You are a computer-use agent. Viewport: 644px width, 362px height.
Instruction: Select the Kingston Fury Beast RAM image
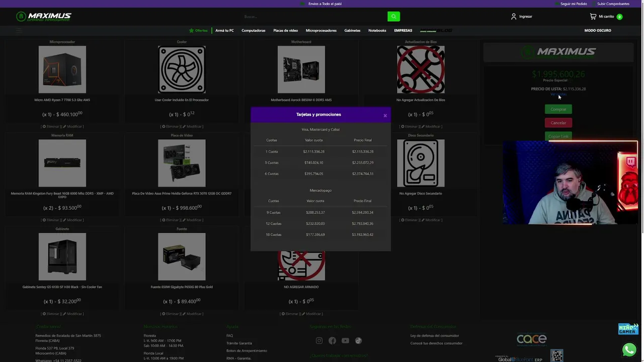click(62, 163)
